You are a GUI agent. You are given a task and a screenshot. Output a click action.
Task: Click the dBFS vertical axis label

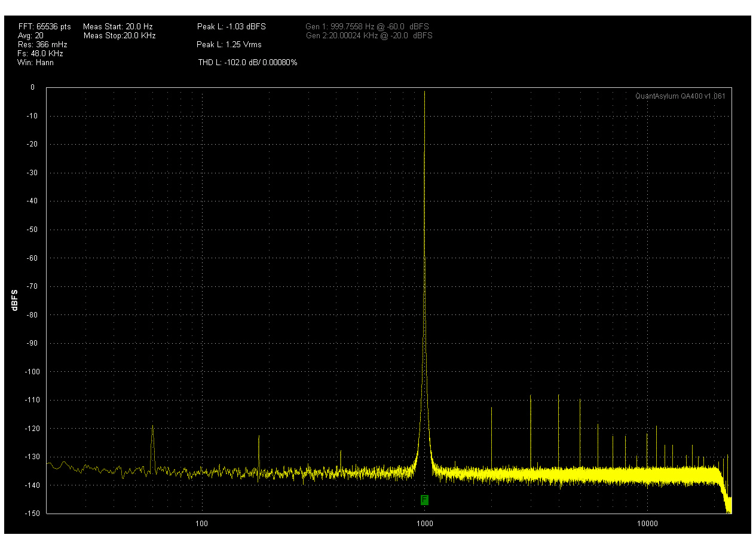14,300
